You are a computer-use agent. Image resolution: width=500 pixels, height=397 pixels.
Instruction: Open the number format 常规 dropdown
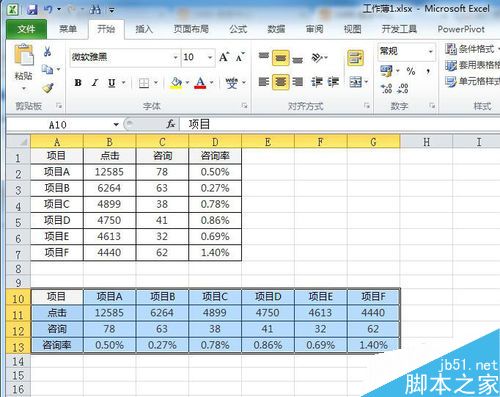[430, 51]
